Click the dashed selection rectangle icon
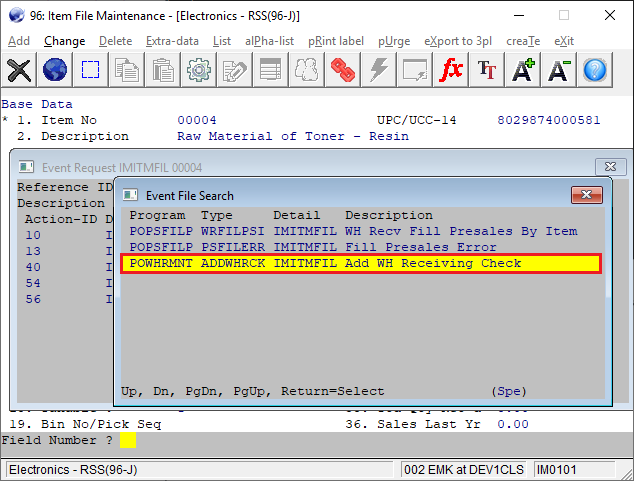 point(91,70)
